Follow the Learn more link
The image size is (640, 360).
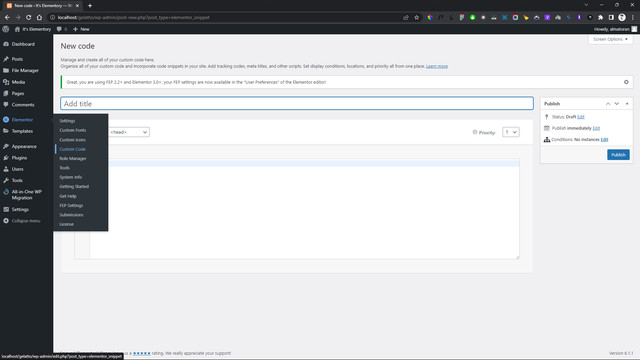(x=437, y=66)
